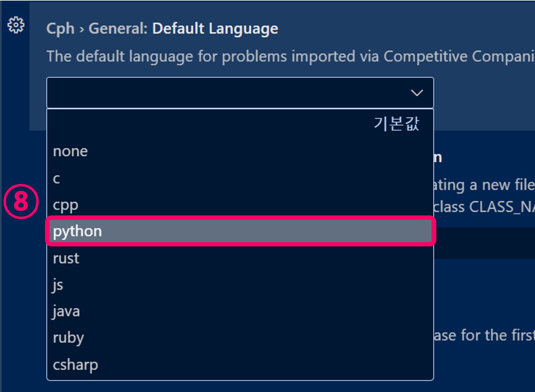
Task: Click the Default Language combo box field
Action: pos(240,92)
